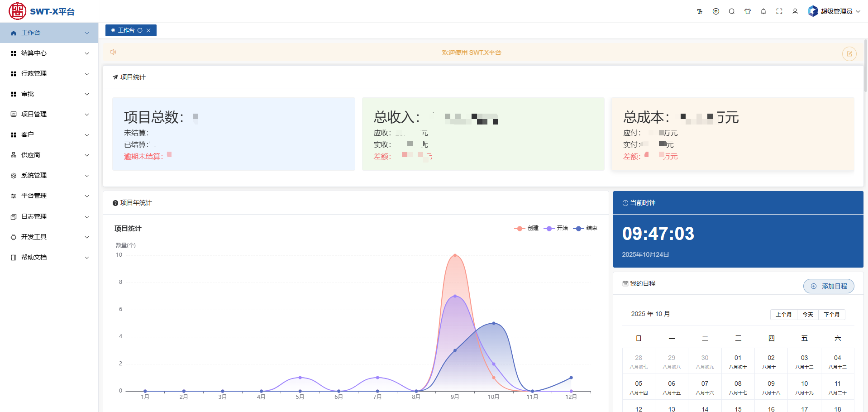
Task: Click the font size icon in header
Action: click(x=700, y=11)
